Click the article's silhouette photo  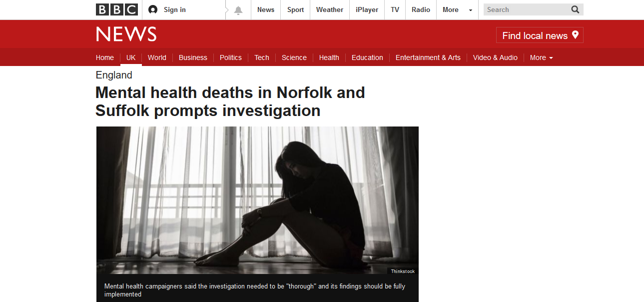click(257, 200)
